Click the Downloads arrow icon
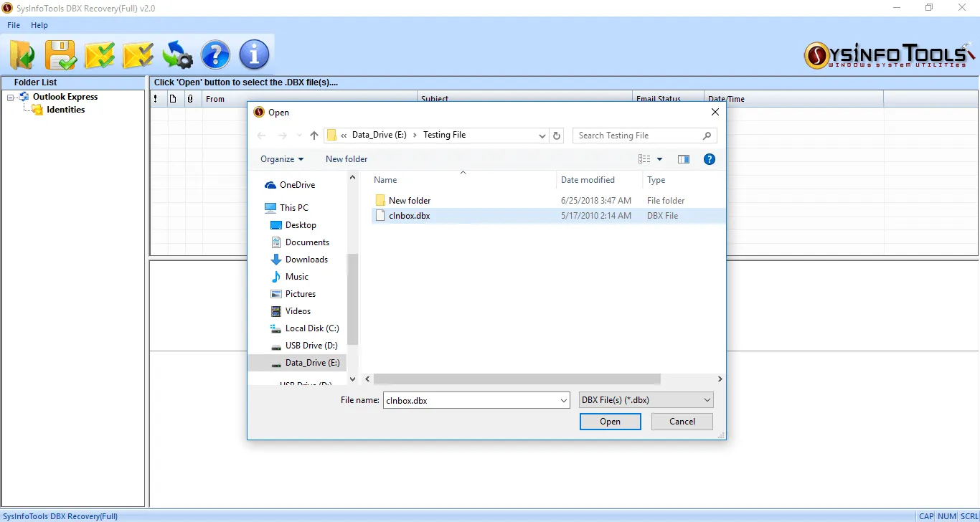This screenshot has width=980, height=522. point(276,260)
